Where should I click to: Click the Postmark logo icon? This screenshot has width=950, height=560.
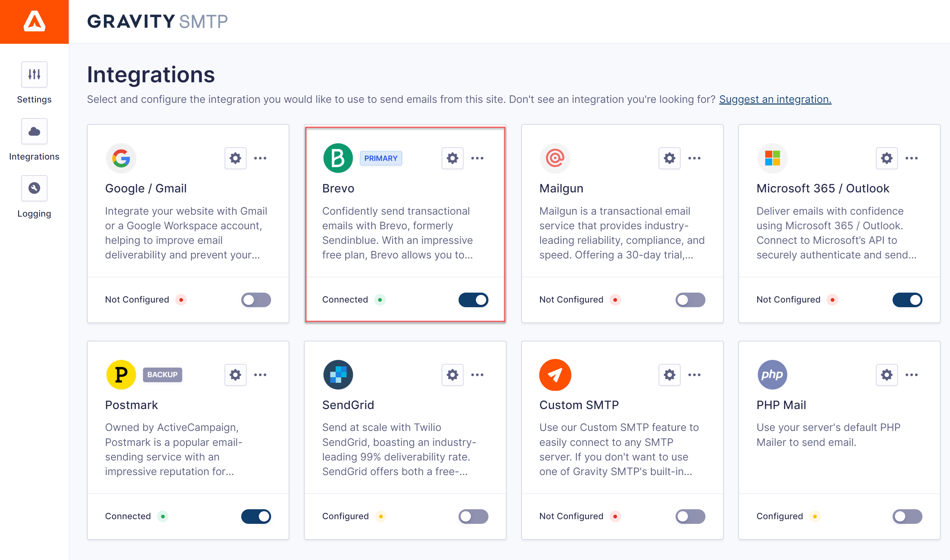[x=121, y=375]
